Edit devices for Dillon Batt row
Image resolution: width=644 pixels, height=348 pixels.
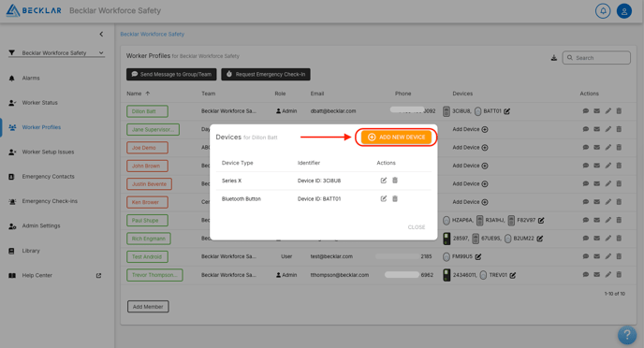tap(506, 111)
